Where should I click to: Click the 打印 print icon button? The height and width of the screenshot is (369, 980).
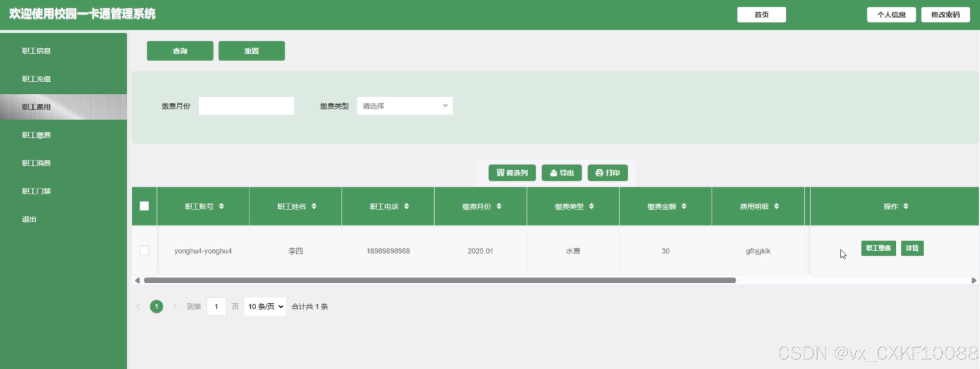pyautogui.click(x=607, y=173)
